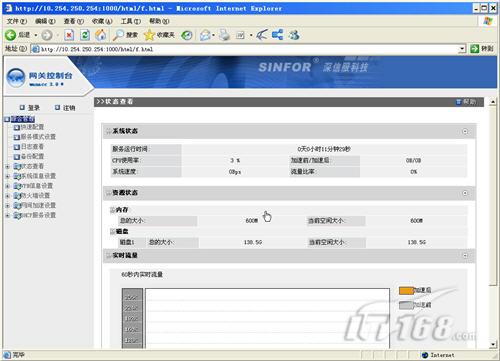The width and height of the screenshot is (500, 361).
Task: Collapse the 实时流量 section toggle
Action: click(x=465, y=255)
